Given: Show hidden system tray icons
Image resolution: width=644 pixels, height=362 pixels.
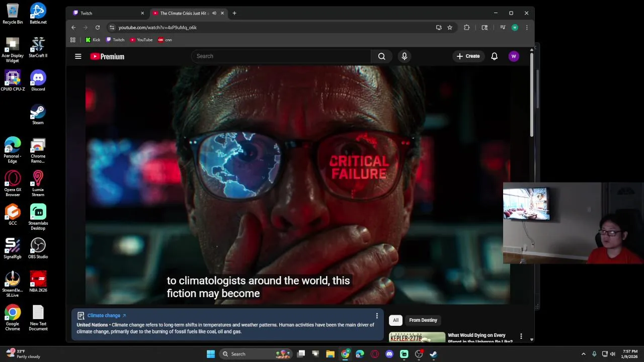Looking at the screenshot, I should (x=584, y=354).
